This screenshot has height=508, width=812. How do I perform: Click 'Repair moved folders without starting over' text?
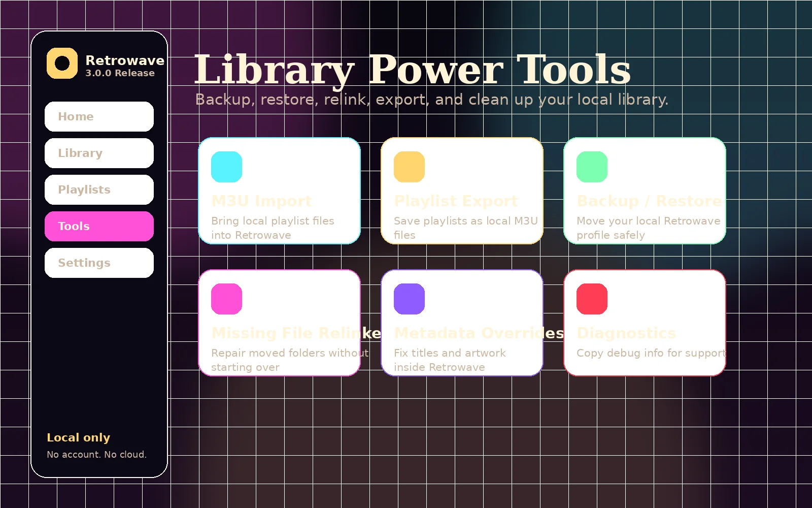(x=290, y=360)
